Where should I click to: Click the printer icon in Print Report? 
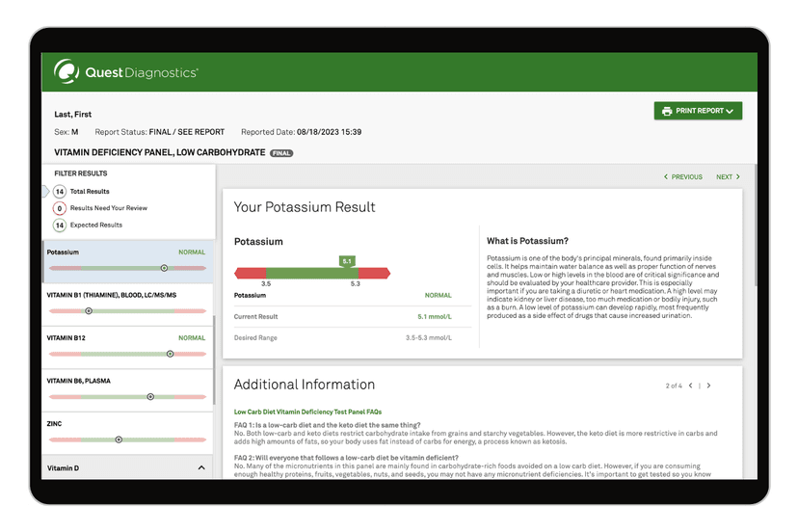[667, 111]
